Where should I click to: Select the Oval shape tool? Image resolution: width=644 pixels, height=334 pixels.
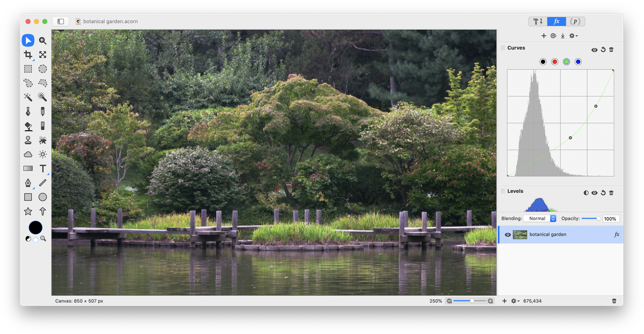[x=42, y=197]
